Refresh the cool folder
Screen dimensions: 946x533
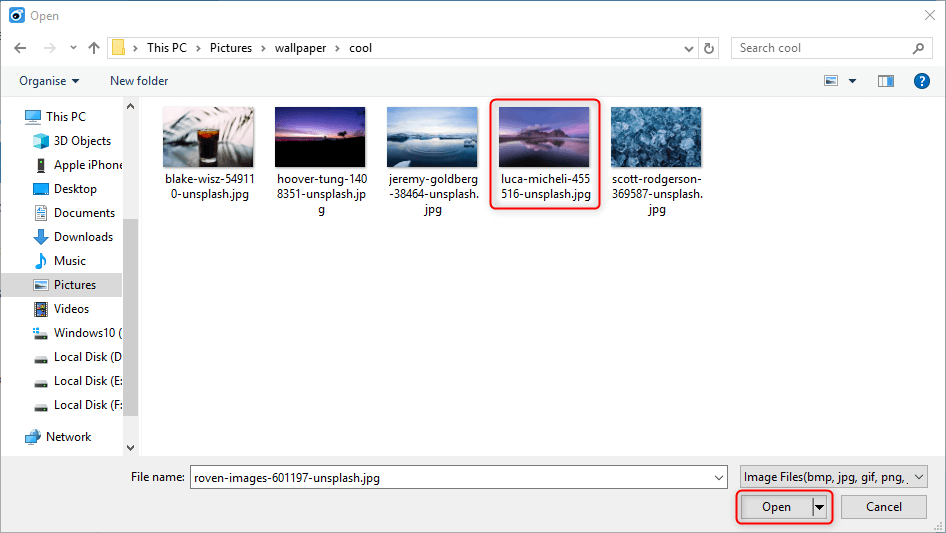tap(709, 48)
